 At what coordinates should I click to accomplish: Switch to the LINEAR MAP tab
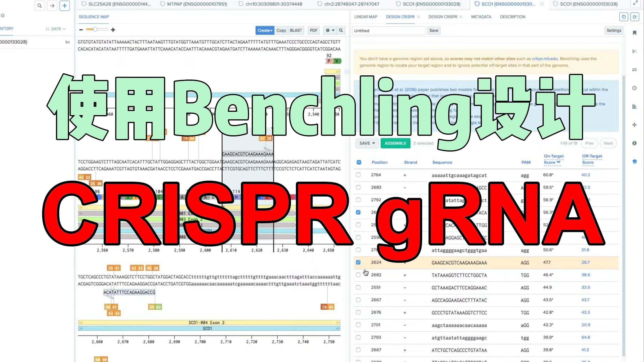click(366, 17)
